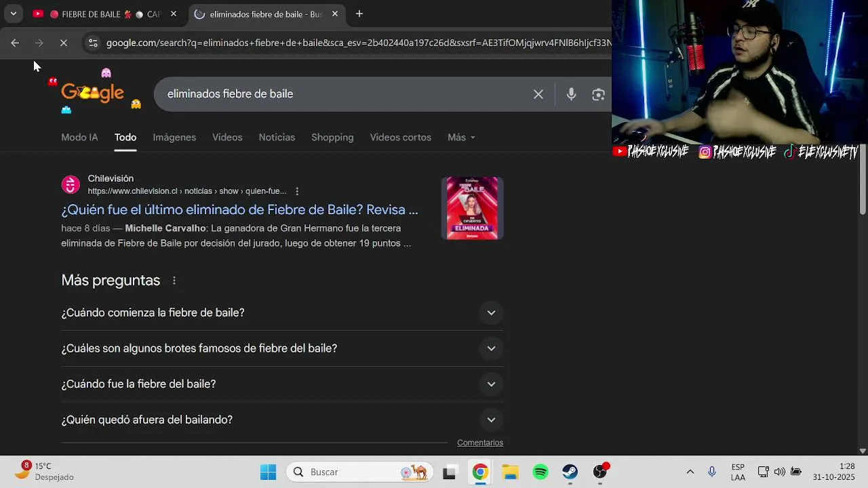Open Task View from the taskbar
Image resolution: width=868 pixels, height=488 pixels.
click(x=449, y=472)
